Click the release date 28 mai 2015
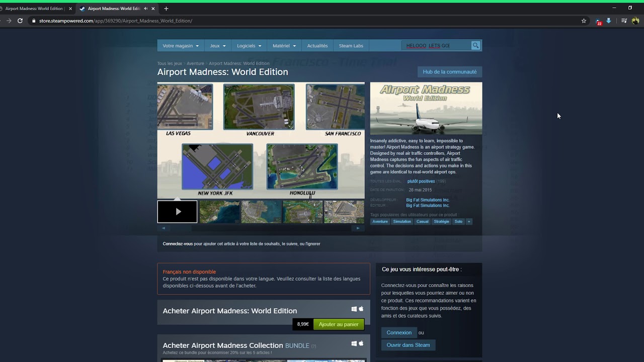644x362 pixels. (x=420, y=190)
